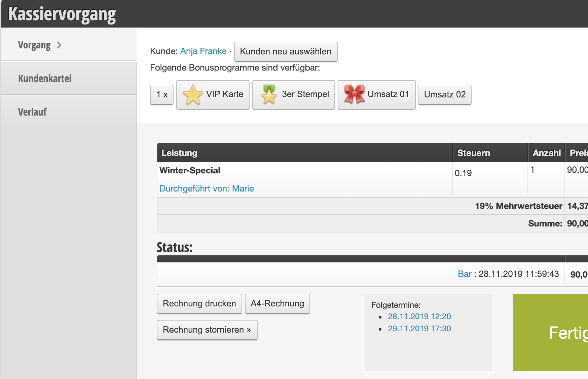Apply the Umsatz 02 bonus program

[x=444, y=95]
